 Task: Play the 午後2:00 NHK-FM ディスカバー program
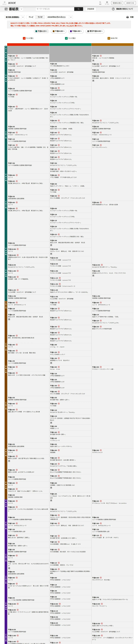(101, 367)
